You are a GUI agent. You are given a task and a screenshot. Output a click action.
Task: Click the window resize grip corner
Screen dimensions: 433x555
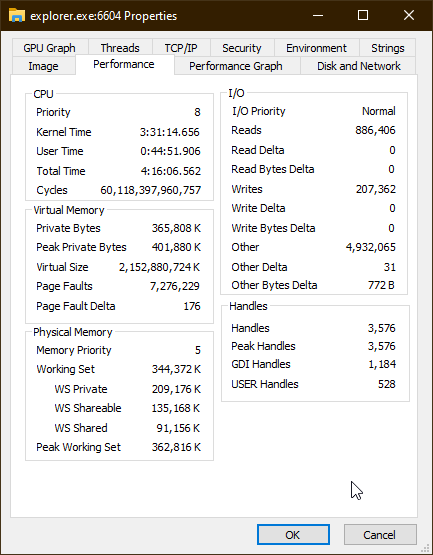click(x=426, y=548)
